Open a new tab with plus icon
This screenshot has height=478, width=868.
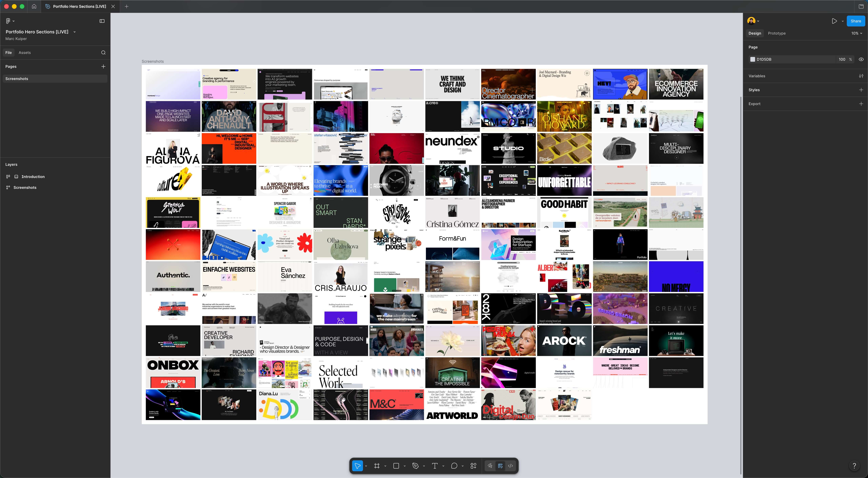click(x=127, y=6)
